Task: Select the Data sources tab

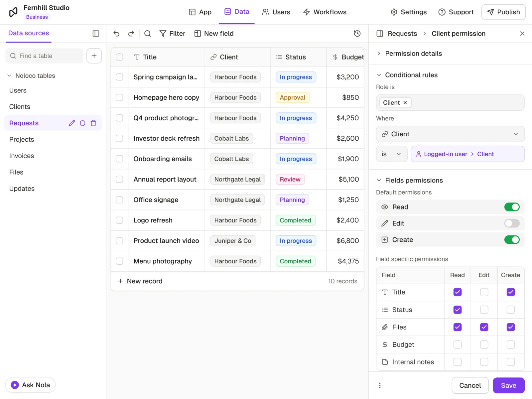Action: click(29, 33)
